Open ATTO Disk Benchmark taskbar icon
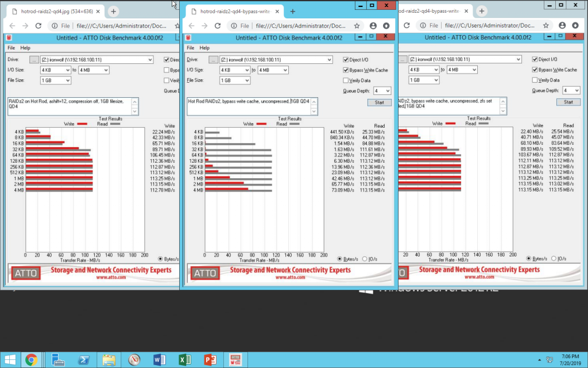The image size is (588, 368). [235, 360]
